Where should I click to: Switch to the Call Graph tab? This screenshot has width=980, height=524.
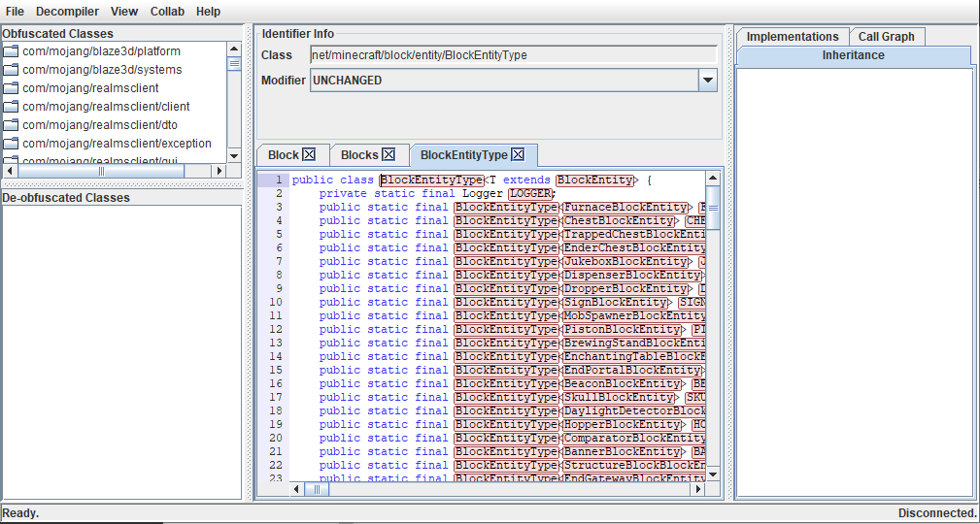pyautogui.click(x=886, y=37)
